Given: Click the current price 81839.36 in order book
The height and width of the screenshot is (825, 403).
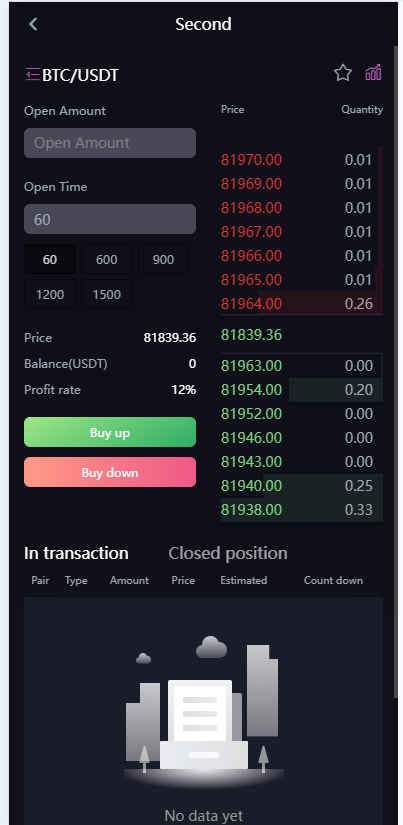Looking at the screenshot, I should (251, 335).
